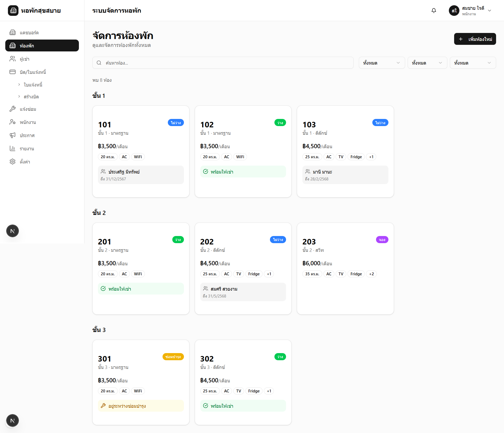Viewport: 504px width, 433px height.
Task: Click +1 amenities tag on room 302
Action: point(269,391)
